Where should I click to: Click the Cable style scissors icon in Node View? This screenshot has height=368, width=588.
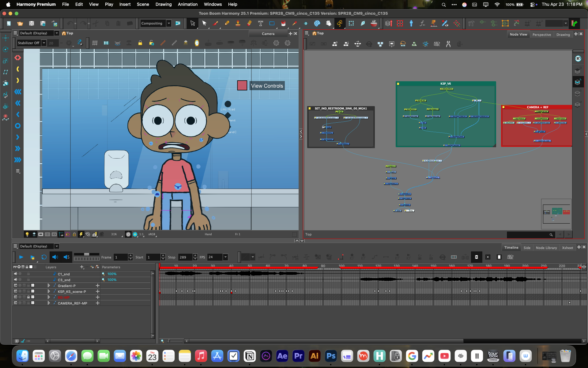click(x=448, y=44)
